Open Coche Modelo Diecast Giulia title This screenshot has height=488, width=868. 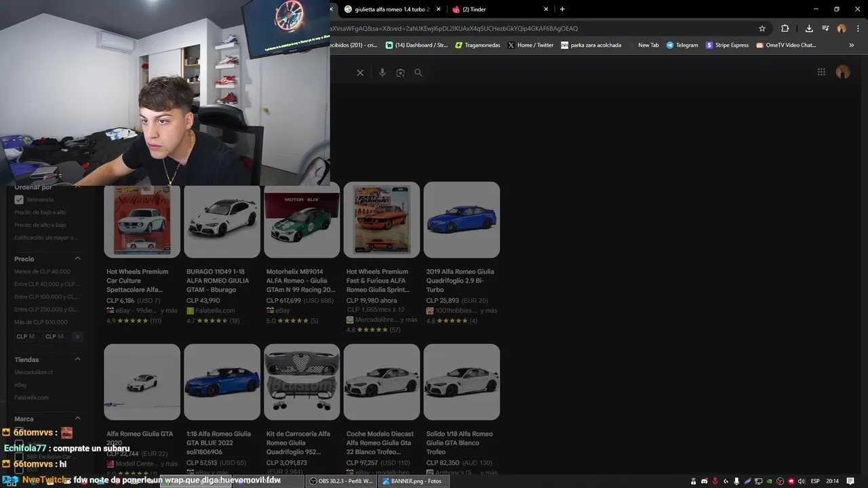(380, 443)
